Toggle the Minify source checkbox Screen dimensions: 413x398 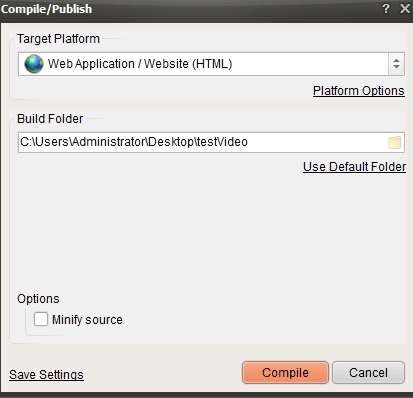[x=41, y=319]
